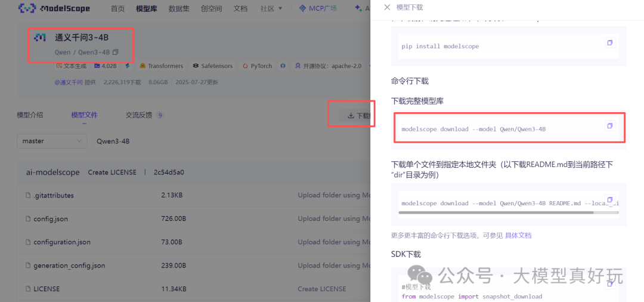This screenshot has height=302, width=644.
Task: Click the file icon beside configuration.json
Action: click(28, 242)
